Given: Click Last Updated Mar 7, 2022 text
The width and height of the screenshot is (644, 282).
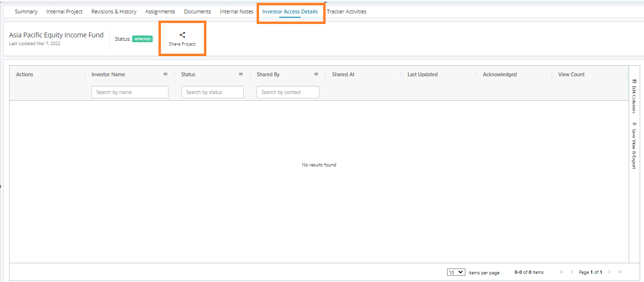Looking at the screenshot, I should point(34,44).
